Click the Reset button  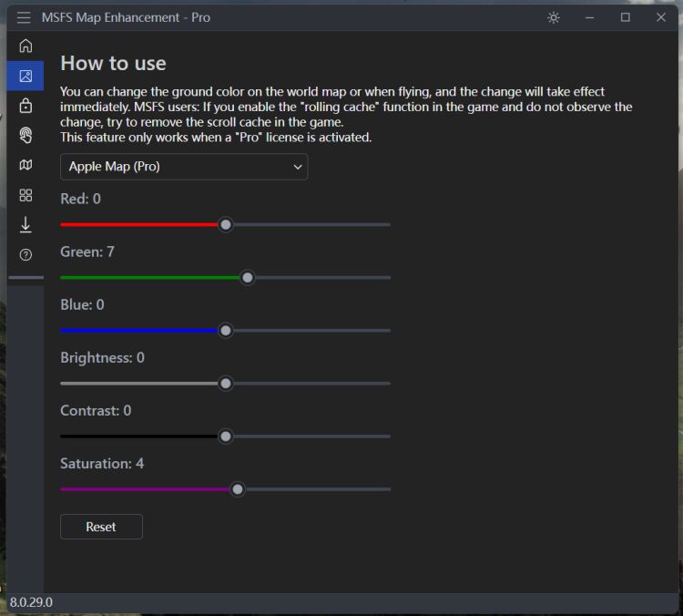click(101, 527)
